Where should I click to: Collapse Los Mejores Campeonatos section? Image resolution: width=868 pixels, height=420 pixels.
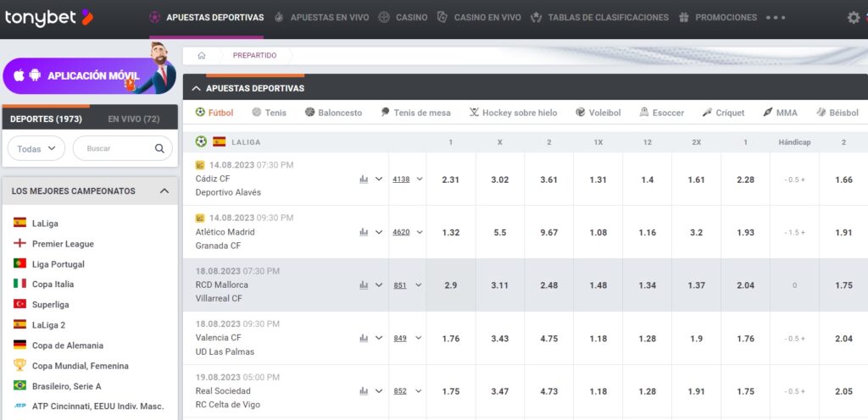164,191
